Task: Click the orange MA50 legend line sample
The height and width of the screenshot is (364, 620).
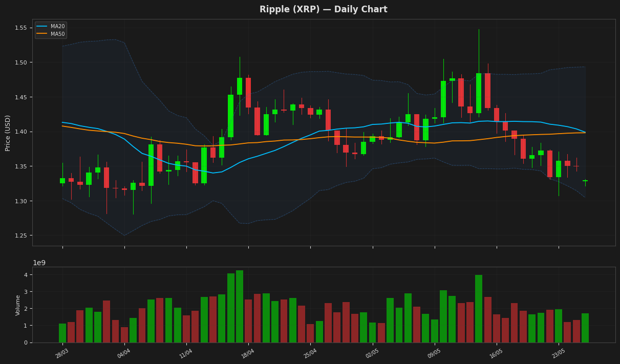Action: (x=42, y=34)
